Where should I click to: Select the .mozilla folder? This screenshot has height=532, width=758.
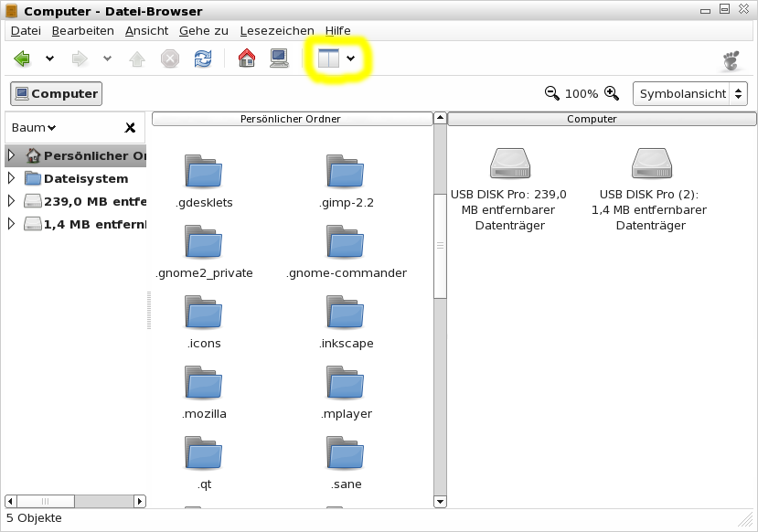pos(204,393)
